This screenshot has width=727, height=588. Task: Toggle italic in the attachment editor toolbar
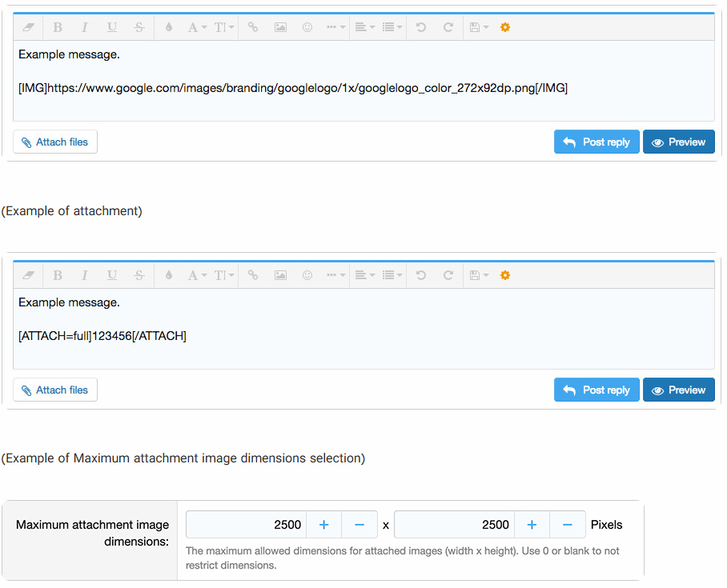[84, 275]
